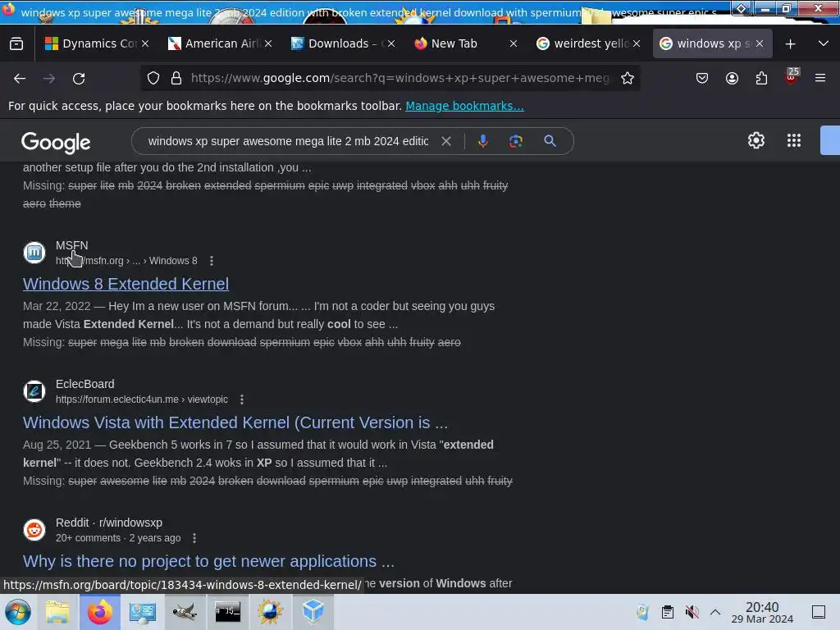Open Firefox application hamburger menu

point(820,78)
